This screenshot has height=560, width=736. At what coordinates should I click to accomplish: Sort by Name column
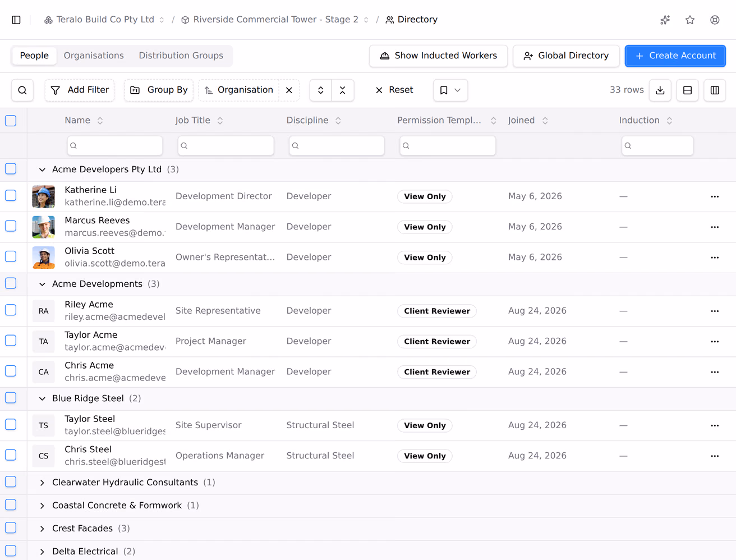pos(84,121)
